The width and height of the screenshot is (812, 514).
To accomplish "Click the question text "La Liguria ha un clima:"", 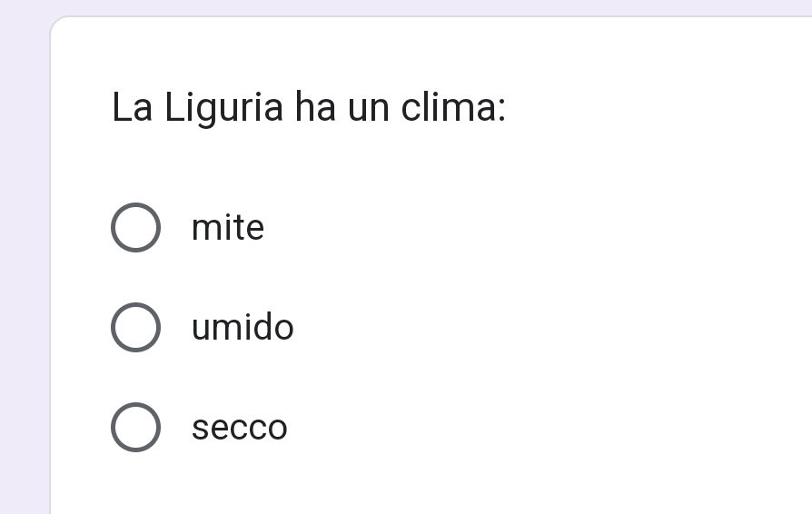I will pyautogui.click(x=309, y=108).
